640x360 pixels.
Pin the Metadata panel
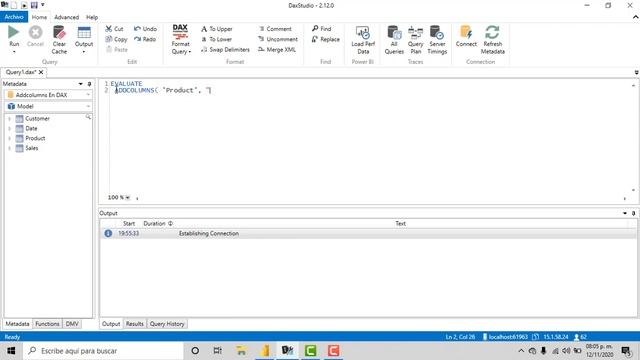89,84
